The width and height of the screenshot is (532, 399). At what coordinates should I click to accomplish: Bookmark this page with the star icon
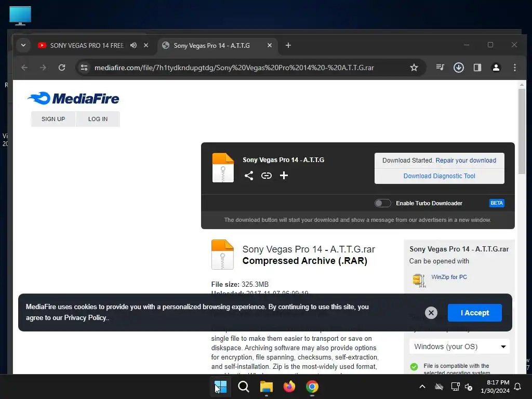[x=414, y=68]
